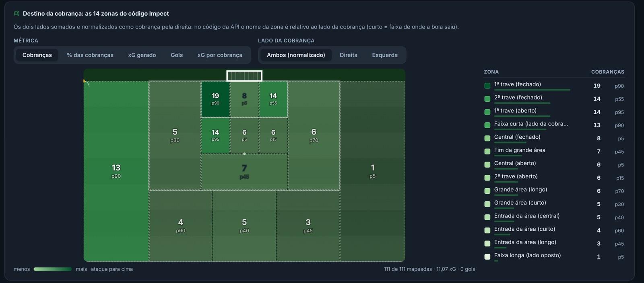Choose xG por cobrança metric
644x283 pixels.
tap(220, 55)
